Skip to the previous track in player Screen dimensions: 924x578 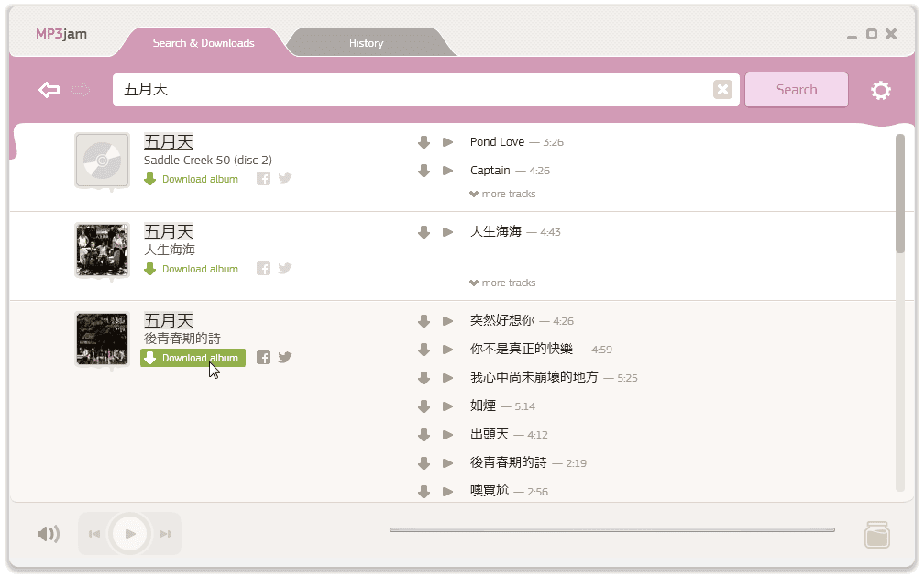click(x=94, y=534)
